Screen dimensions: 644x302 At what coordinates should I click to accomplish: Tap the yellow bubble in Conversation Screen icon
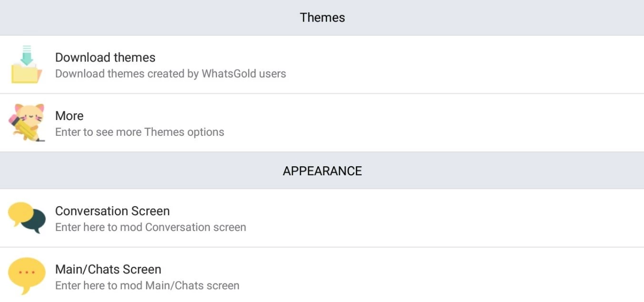20,212
